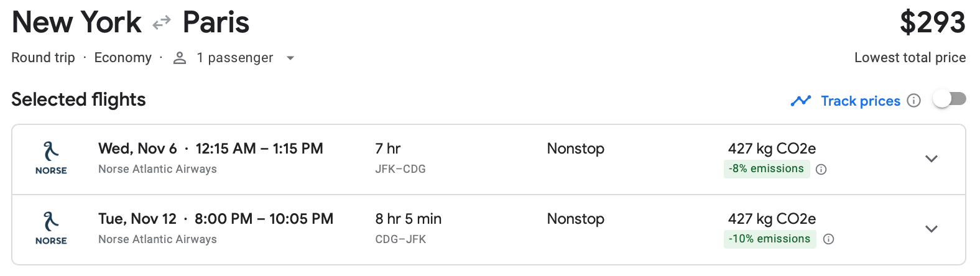This screenshot has height=276, width=980.
Task: Click Norse logo on Nov 6 flight
Action: tap(51, 158)
